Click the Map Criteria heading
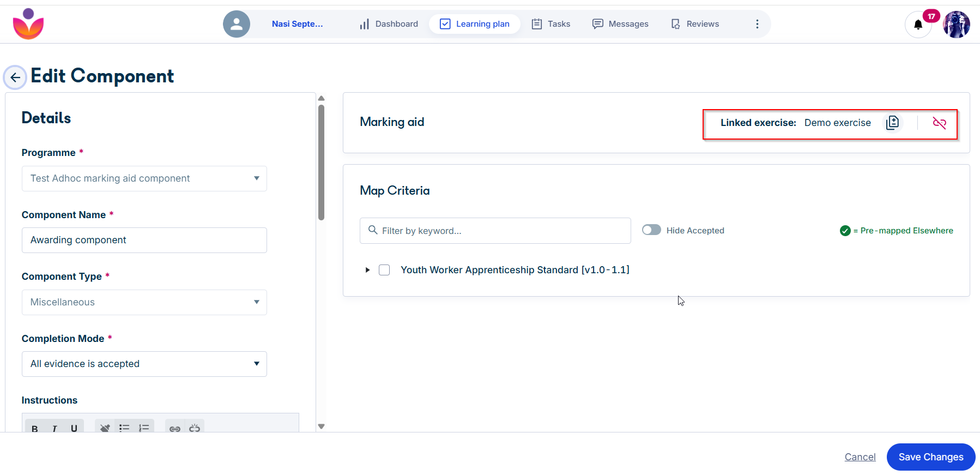This screenshot has width=980, height=475. click(395, 191)
